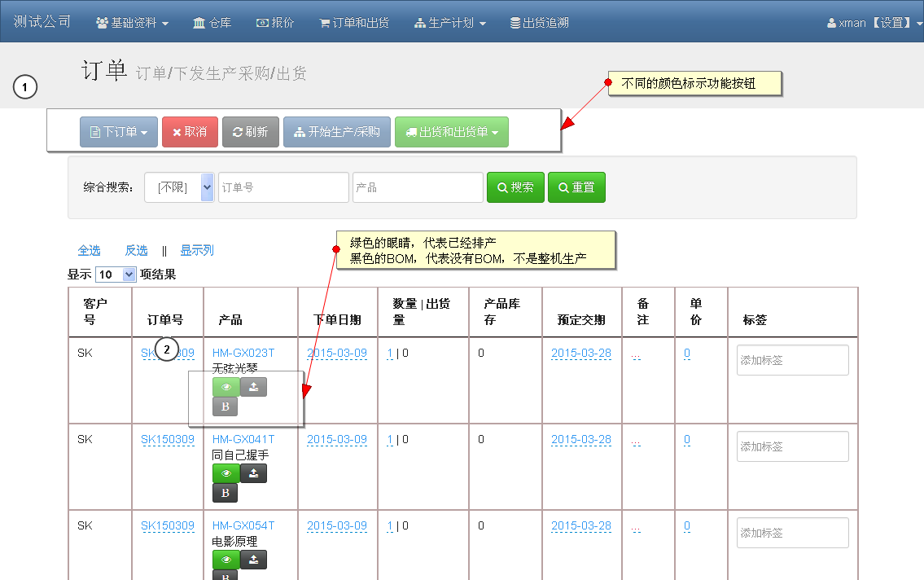Click the 刷新 refresh button
Screen dimensions: 924x580
(x=250, y=132)
